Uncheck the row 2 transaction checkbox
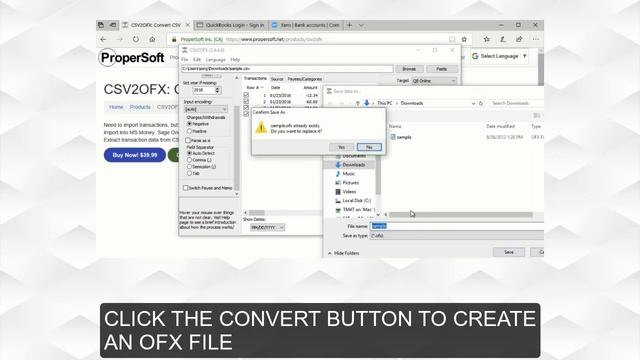Viewport: 640px width, 360px height. (x=246, y=102)
